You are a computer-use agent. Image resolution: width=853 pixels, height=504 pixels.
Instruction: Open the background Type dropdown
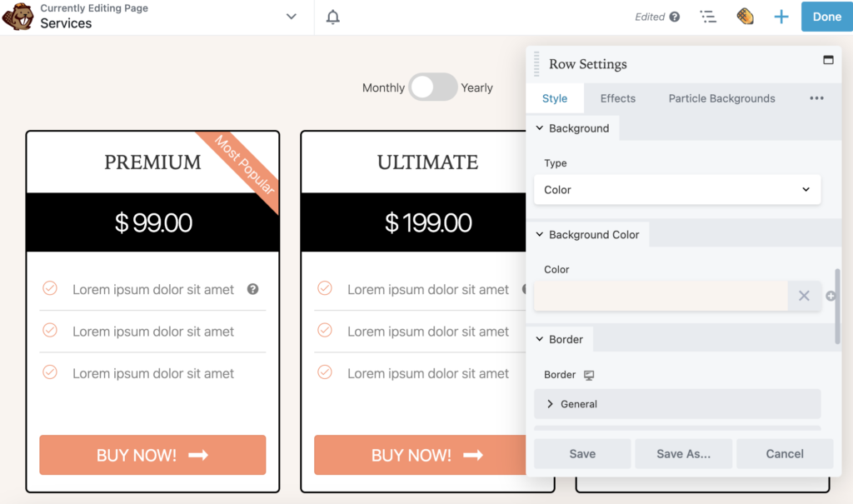[676, 189]
